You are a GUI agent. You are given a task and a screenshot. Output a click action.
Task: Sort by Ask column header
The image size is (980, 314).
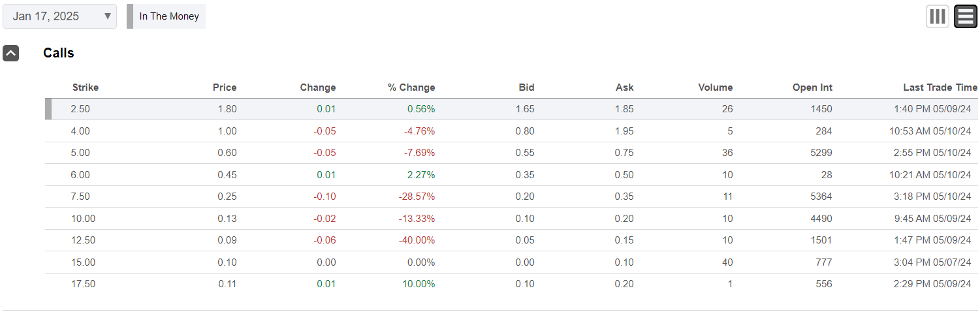624,87
